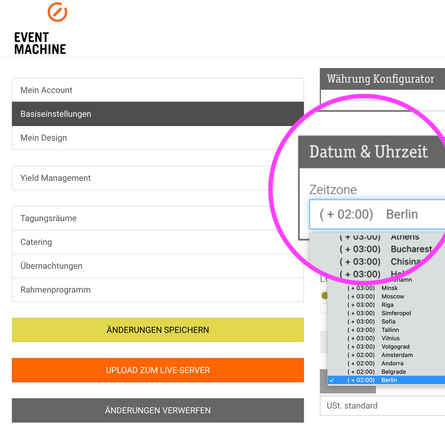445x445 pixels.
Task: Choose Minsk in the timezone list
Action: coord(386,288)
